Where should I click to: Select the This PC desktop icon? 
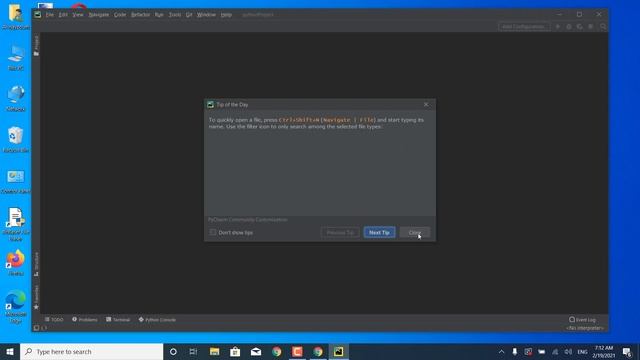(16, 58)
